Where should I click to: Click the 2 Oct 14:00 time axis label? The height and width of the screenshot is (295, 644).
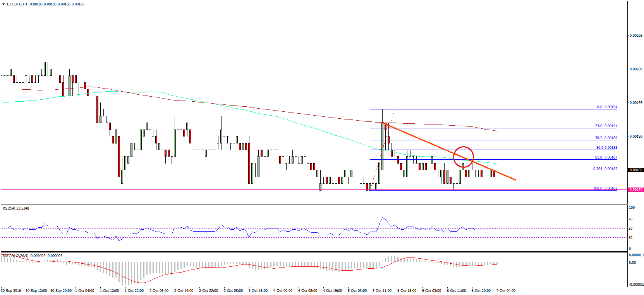184,291
